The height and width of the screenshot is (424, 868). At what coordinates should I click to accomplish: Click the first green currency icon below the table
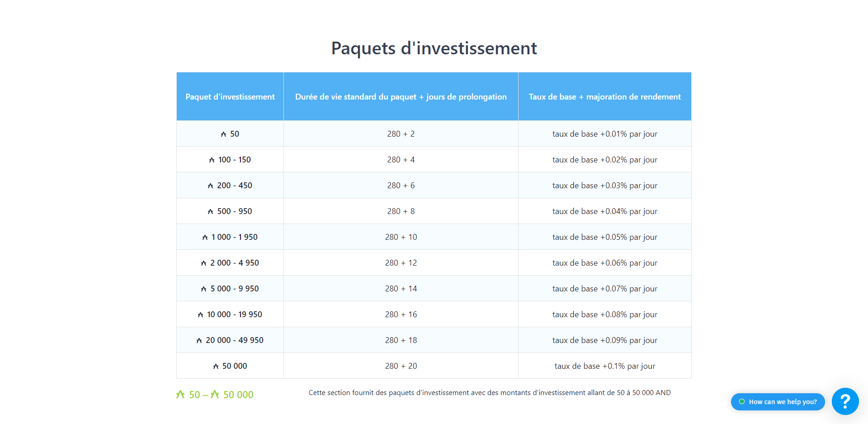pos(180,395)
